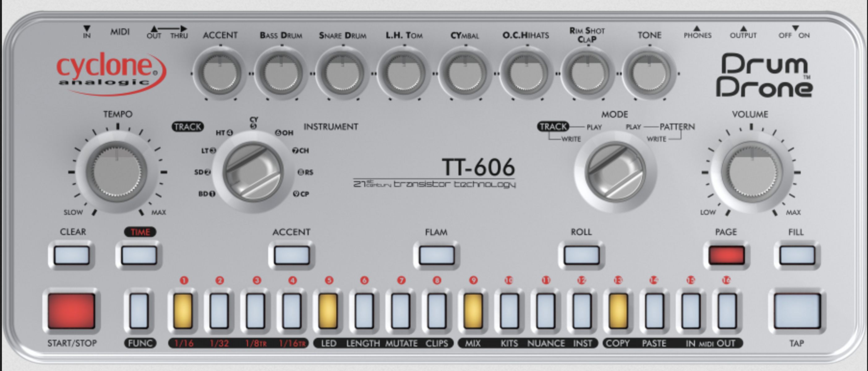This screenshot has height=371, width=868.
Task: Click the TEMPO knob
Action: 117,172
